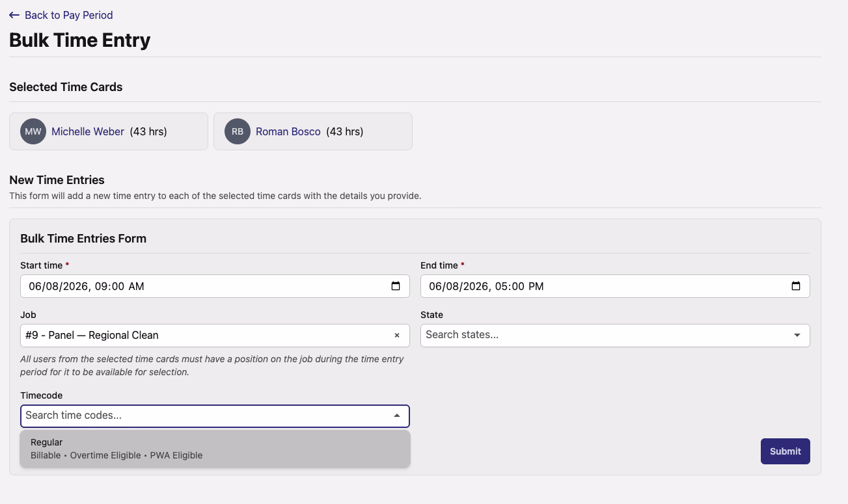This screenshot has width=848, height=504.
Task: Click the Job field showing #9 - Panel
Action: pos(215,336)
